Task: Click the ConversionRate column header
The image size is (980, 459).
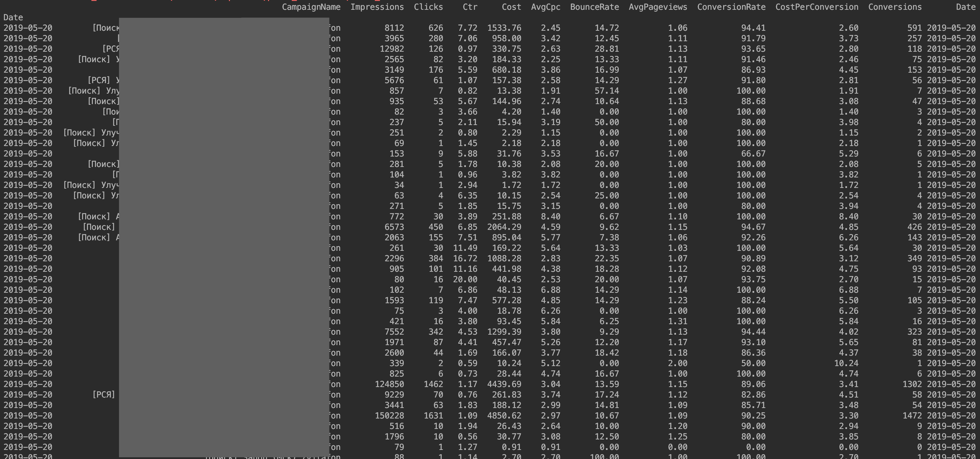Action: (x=731, y=7)
